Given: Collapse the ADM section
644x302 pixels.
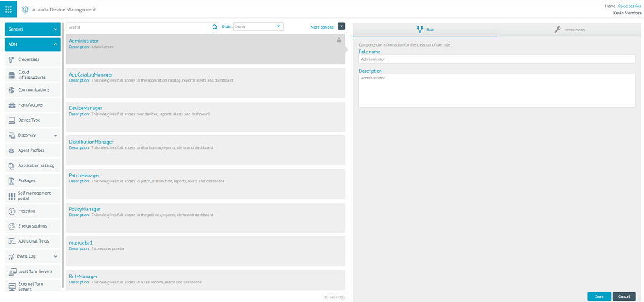Looking at the screenshot, I should (x=33, y=44).
